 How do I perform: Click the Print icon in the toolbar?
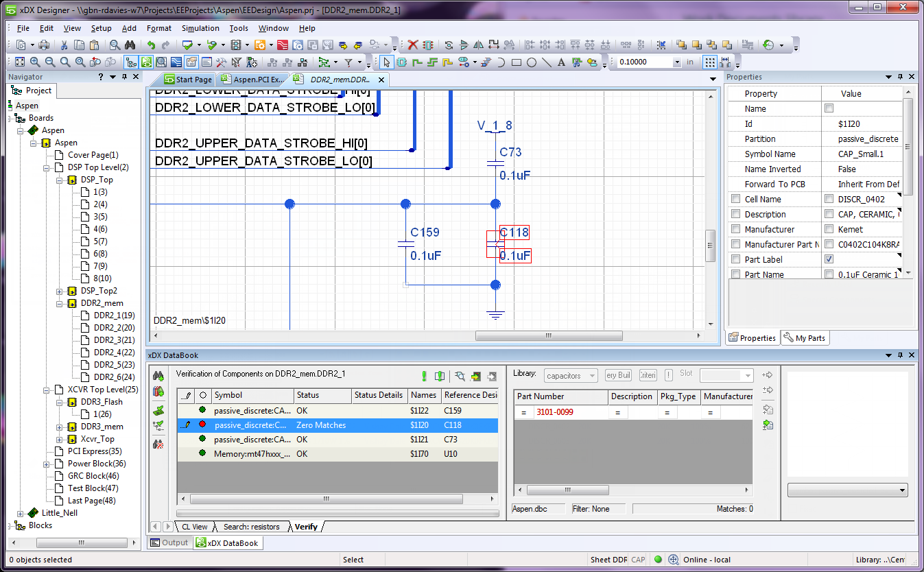point(44,45)
